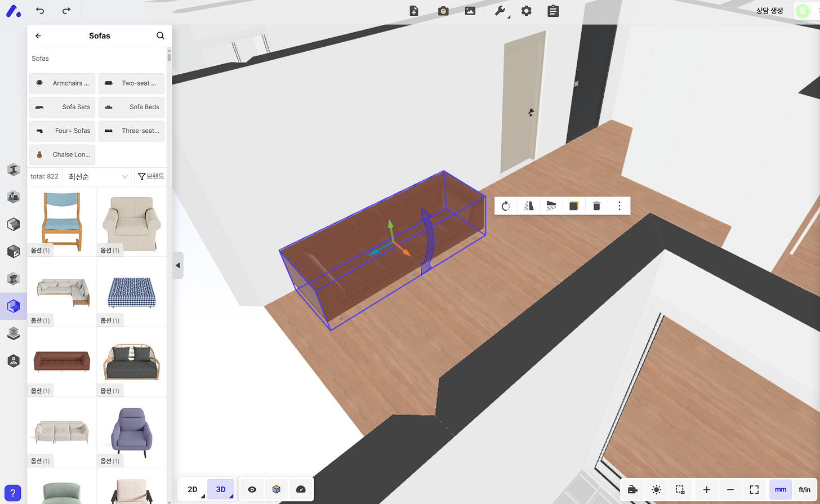Click the colored cube view-style icon

coord(276,489)
